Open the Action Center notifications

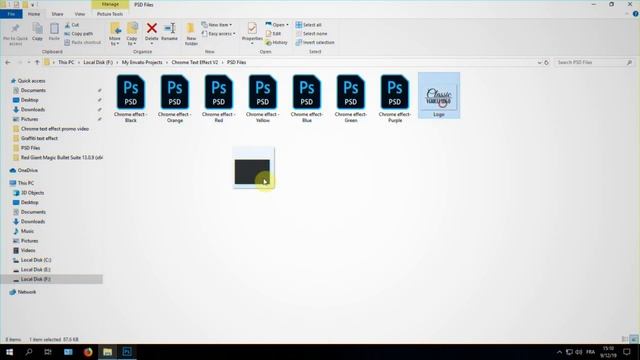(627, 352)
